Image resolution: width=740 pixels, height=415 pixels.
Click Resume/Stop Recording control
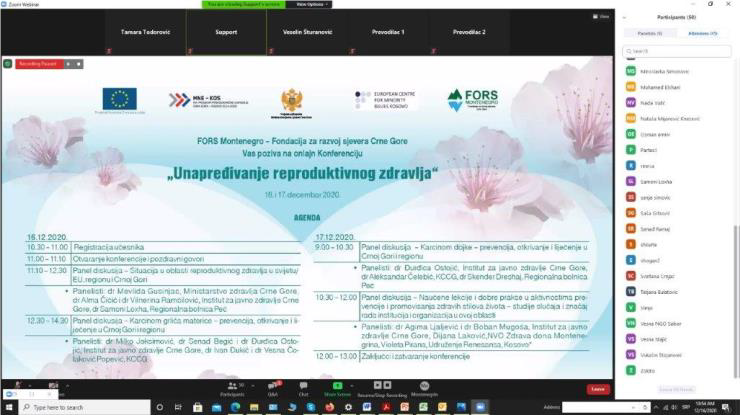(382, 389)
